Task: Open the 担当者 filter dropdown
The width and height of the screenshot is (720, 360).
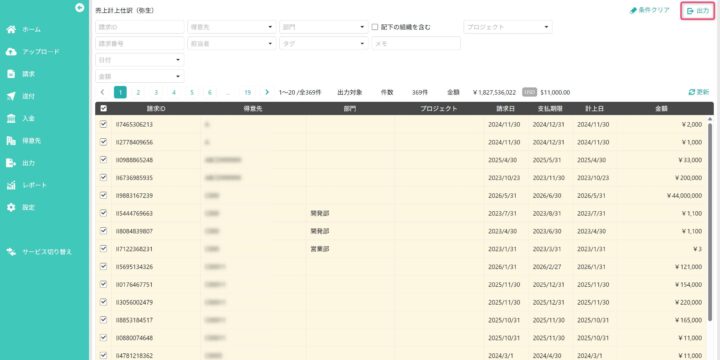Action: coord(232,44)
